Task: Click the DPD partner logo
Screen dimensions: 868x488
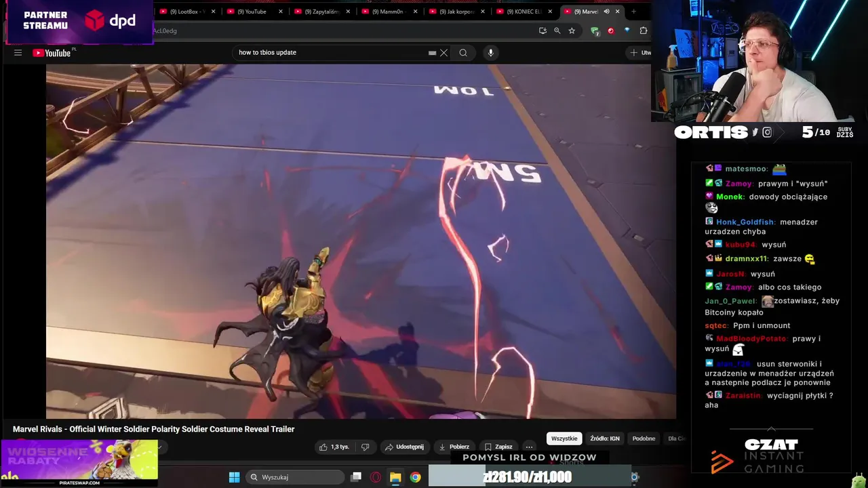Action: 111,20
